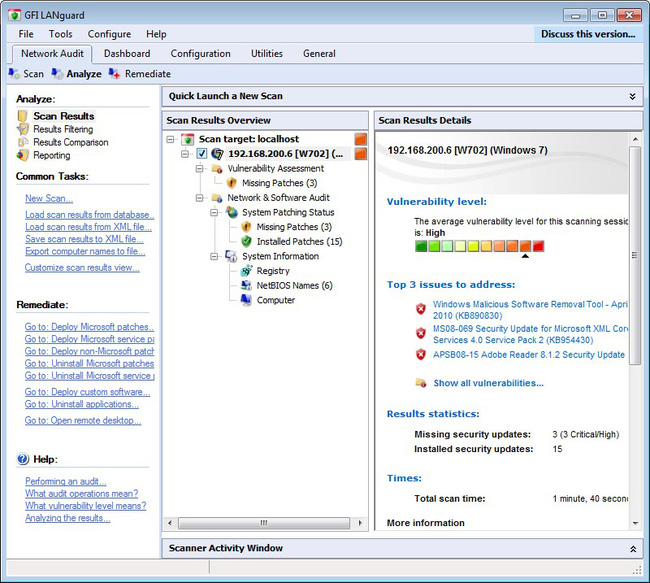Click the Registry tree icon
Viewport: 650px width, 583px height.
[x=246, y=271]
